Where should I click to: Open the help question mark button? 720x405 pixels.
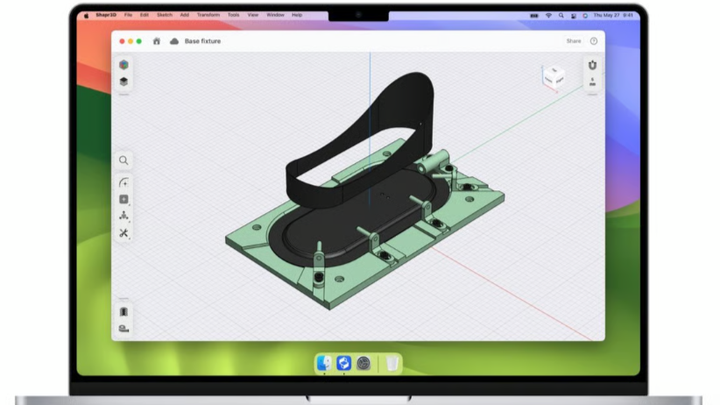594,41
